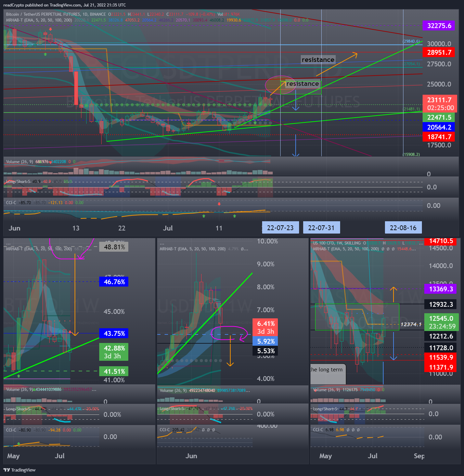Image resolution: width=464 pixels, height=476 pixels.
Task: Select the blue 20564.2 price label
Action: point(439,127)
